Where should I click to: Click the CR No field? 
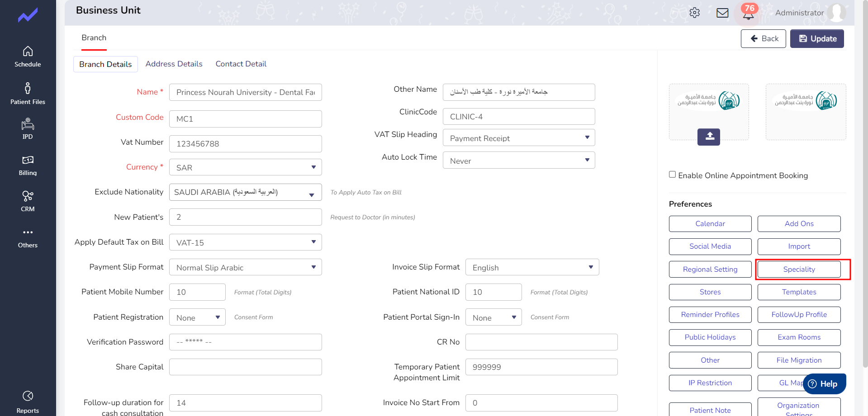[x=541, y=342]
